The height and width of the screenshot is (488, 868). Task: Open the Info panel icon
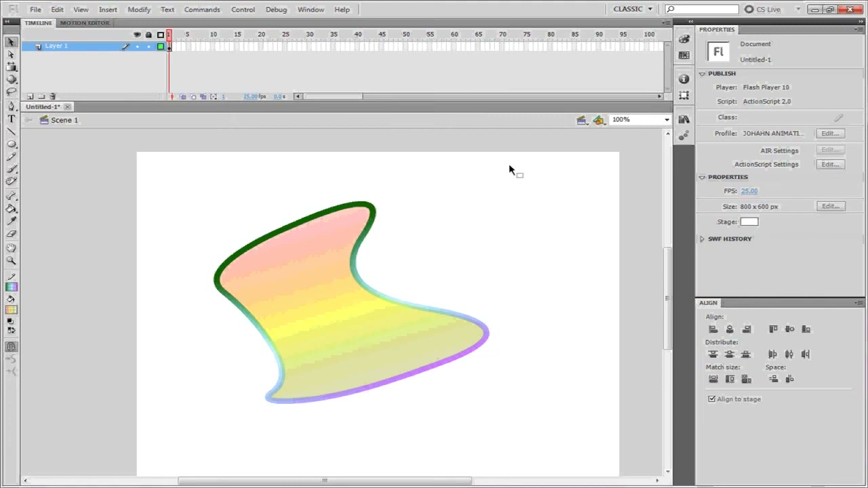pyautogui.click(x=684, y=79)
